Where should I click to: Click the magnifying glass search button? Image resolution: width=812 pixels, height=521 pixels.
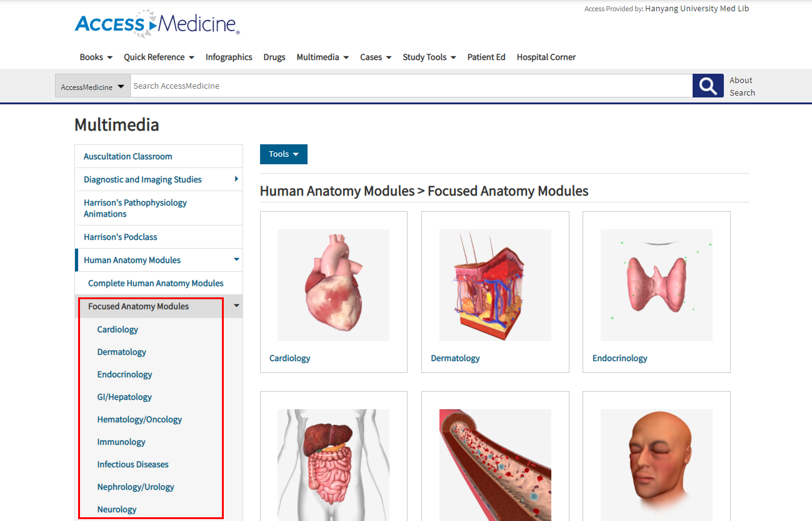(708, 86)
